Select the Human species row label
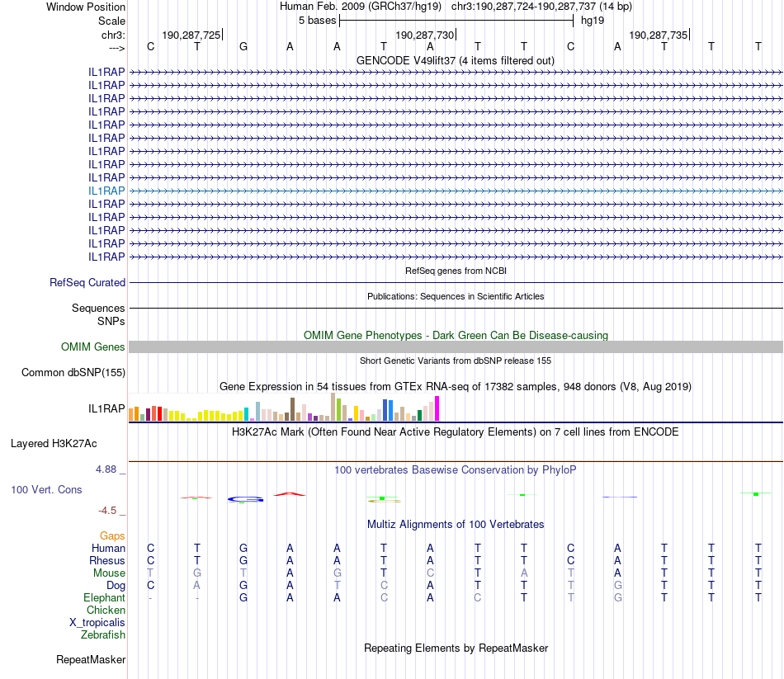The image size is (784, 679). click(108, 549)
